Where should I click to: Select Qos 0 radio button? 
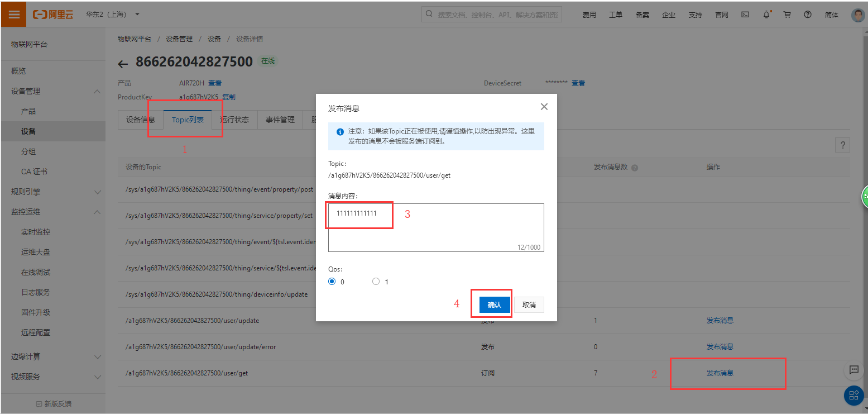[x=332, y=282]
